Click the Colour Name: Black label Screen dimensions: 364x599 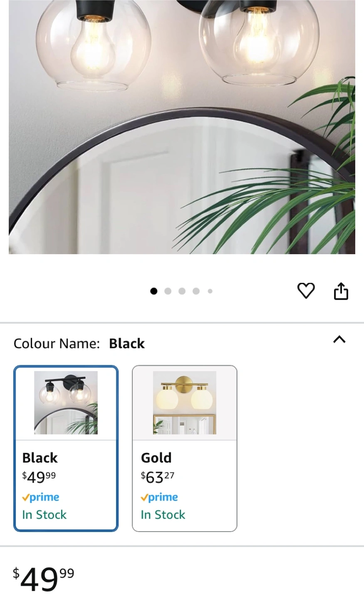pos(79,344)
